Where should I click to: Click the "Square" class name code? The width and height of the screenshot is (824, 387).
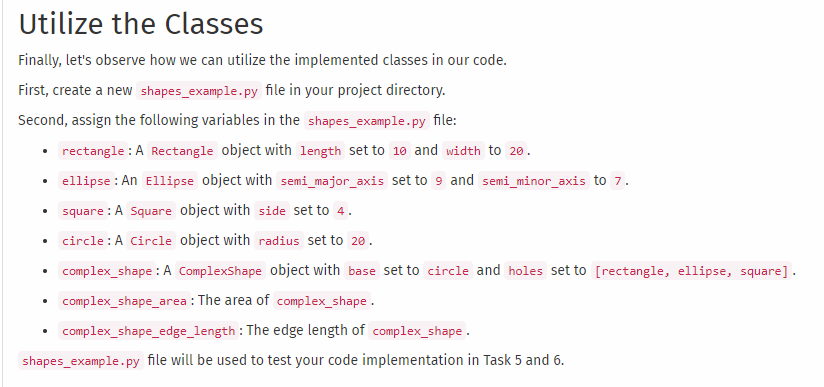[x=151, y=211]
